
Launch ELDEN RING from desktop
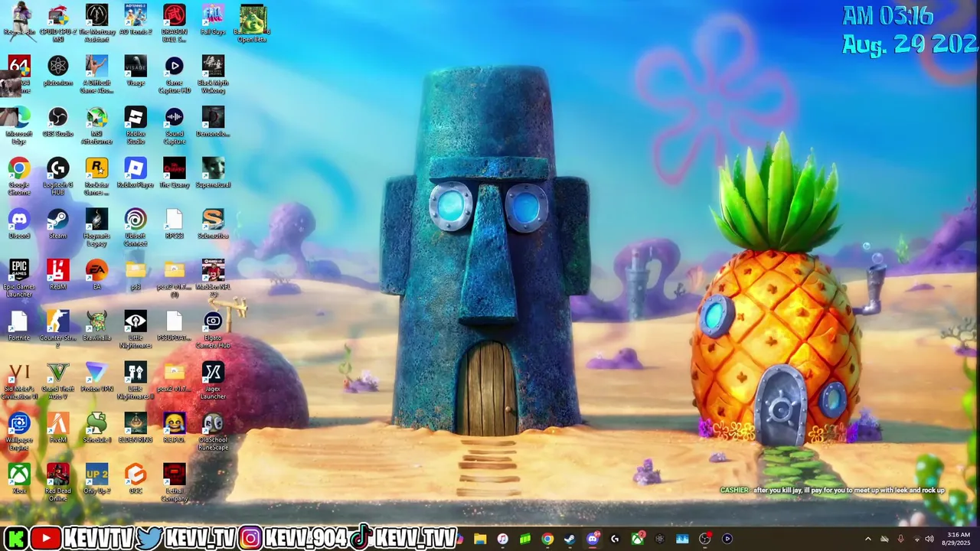136,428
